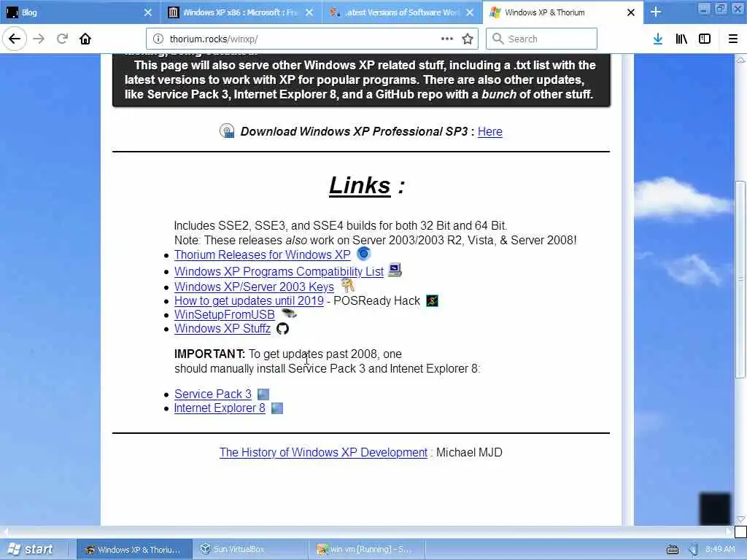Switch to Windows XP x86 Microsoft tab
The image size is (747, 560).
point(241,12)
